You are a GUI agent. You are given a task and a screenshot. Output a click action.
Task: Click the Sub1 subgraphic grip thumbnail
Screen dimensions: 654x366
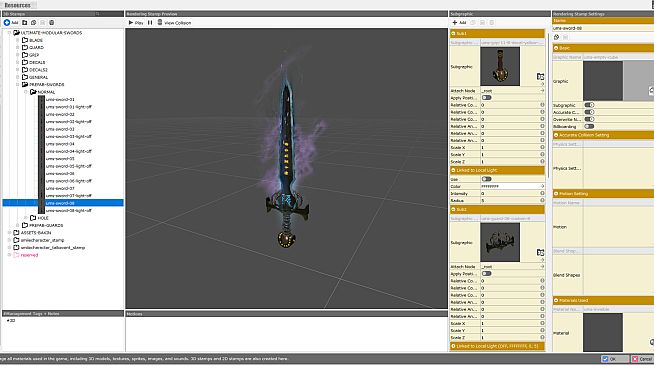tap(500, 66)
